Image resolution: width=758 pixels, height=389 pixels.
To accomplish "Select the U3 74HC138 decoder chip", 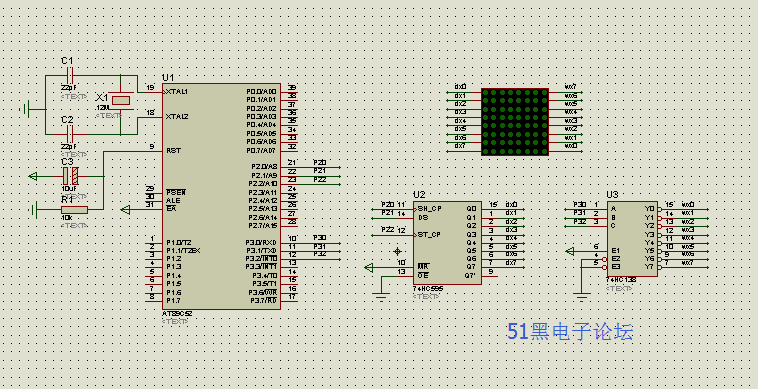I will 632,239.
